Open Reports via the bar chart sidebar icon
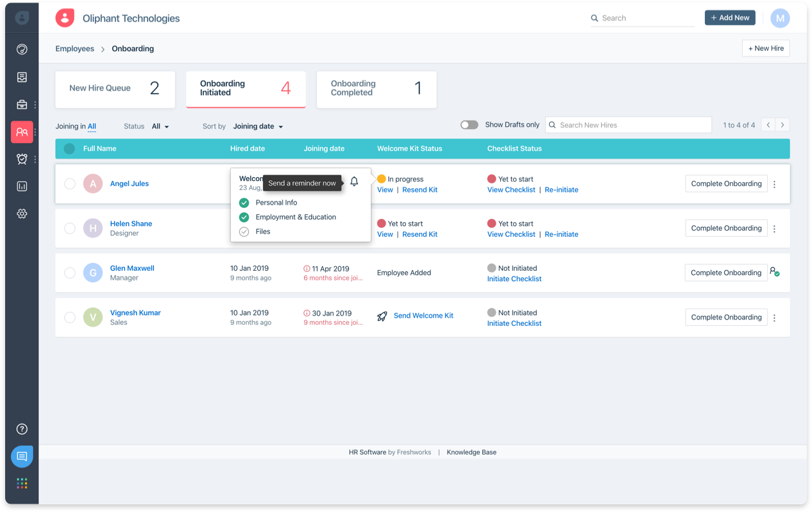 point(21,186)
